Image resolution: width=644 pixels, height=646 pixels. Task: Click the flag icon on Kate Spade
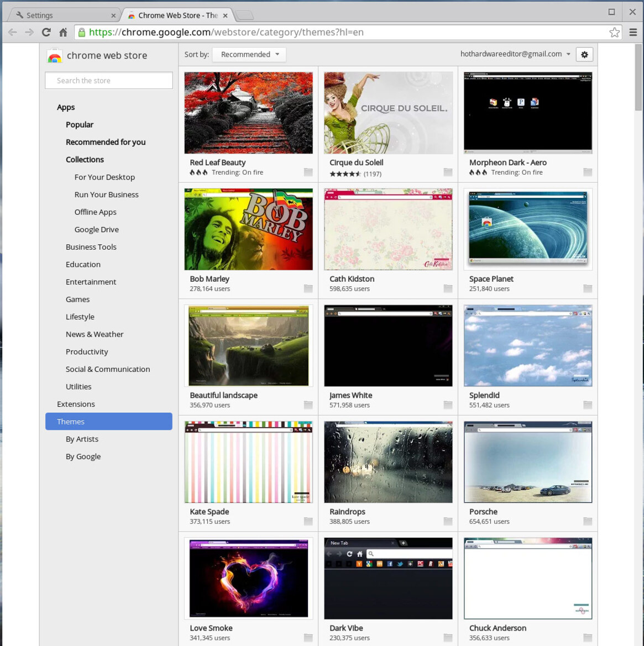pos(308,521)
